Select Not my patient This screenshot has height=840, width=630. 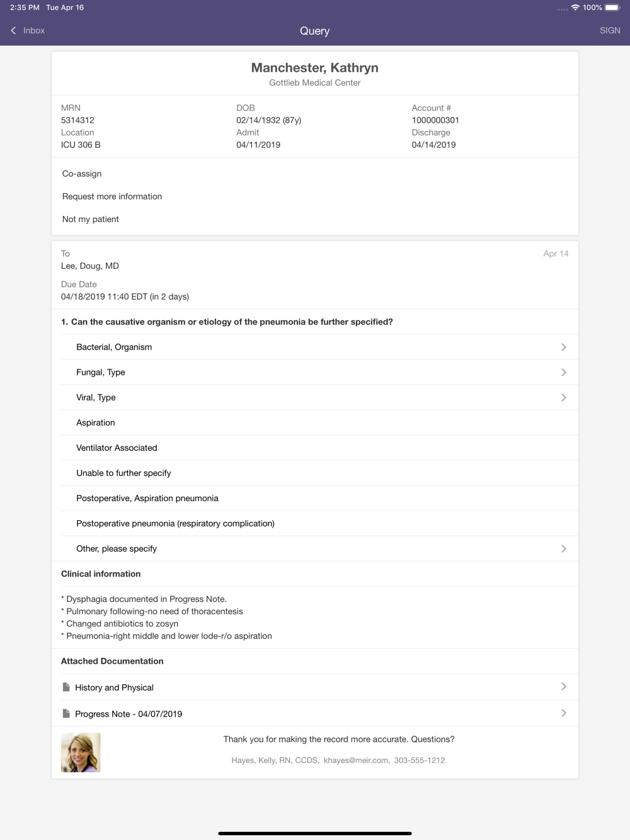coord(91,219)
